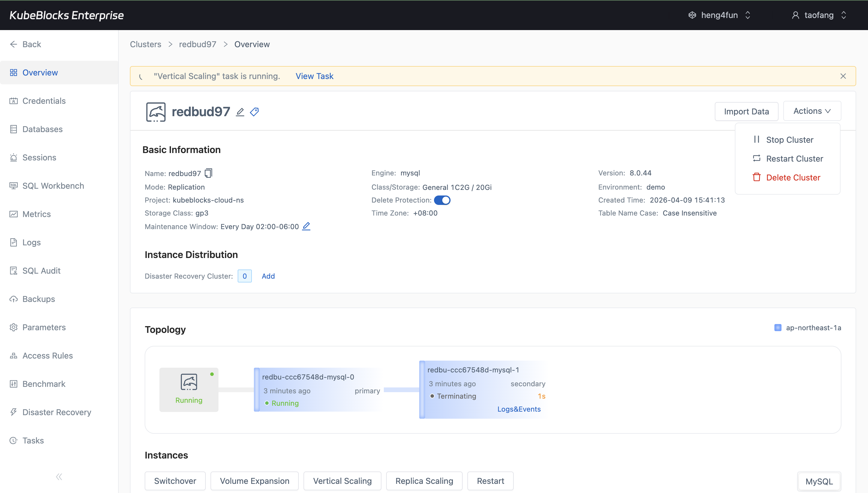Select Delete Cluster from the menu

point(793,177)
